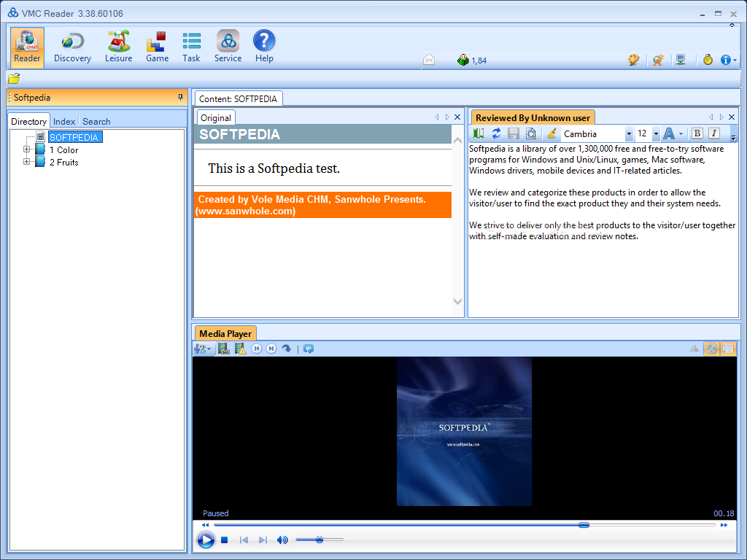Select the 1 Color entry
This screenshot has width=747, height=560.
tap(64, 150)
